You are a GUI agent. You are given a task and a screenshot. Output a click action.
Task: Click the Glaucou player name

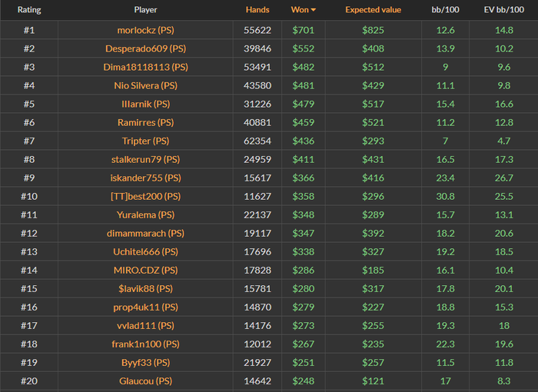click(x=145, y=380)
